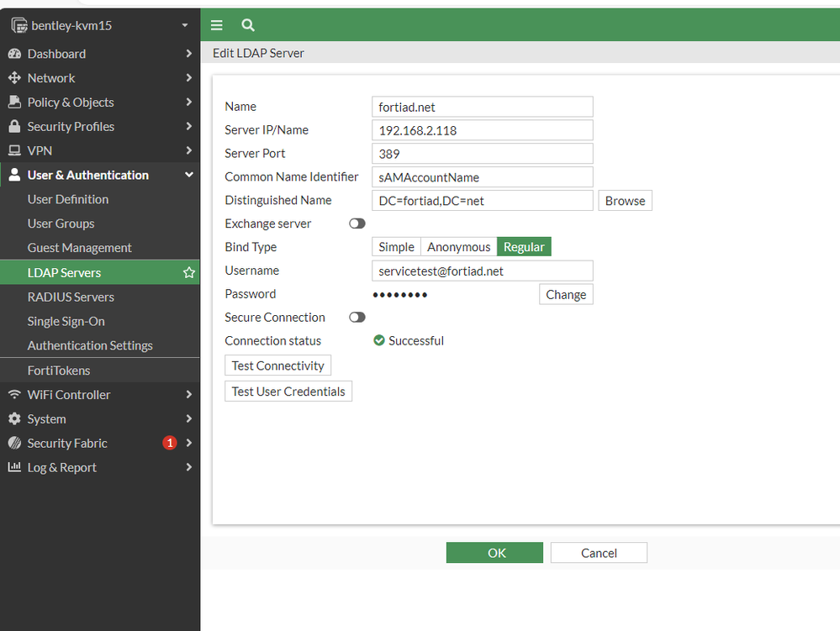
Task: Click Browse next to Distinguished Name
Action: coord(625,201)
